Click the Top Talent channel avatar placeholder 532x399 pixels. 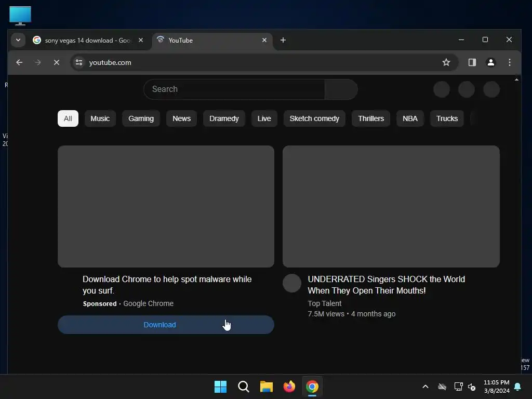tap(292, 283)
